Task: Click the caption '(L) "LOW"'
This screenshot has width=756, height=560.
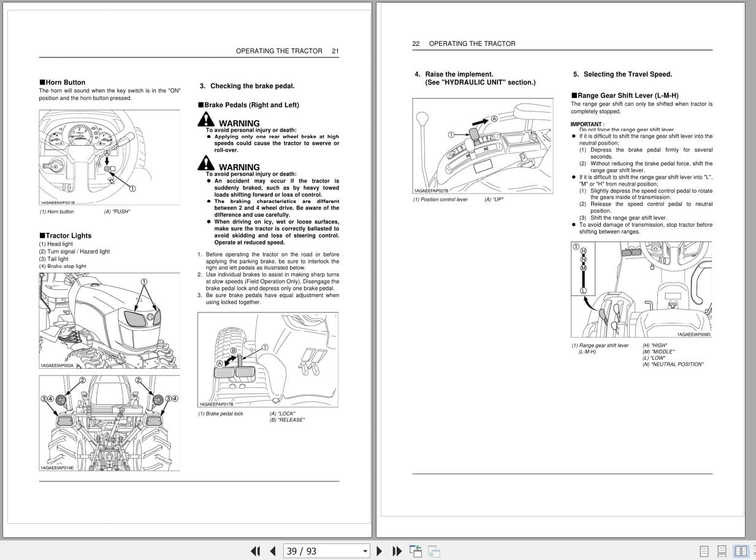Action: click(654, 358)
